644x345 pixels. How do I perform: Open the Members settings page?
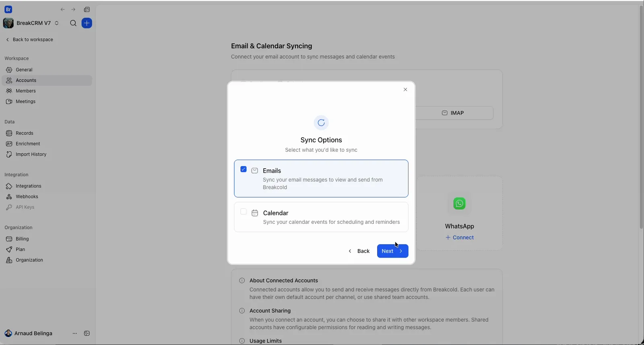pyautogui.click(x=47, y=91)
